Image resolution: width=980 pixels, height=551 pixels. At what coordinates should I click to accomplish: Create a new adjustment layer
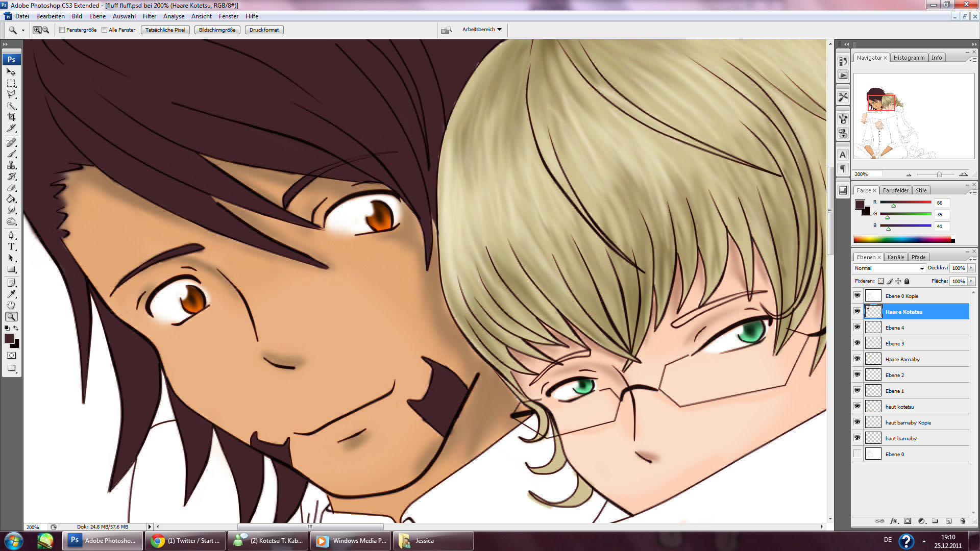click(921, 521)
